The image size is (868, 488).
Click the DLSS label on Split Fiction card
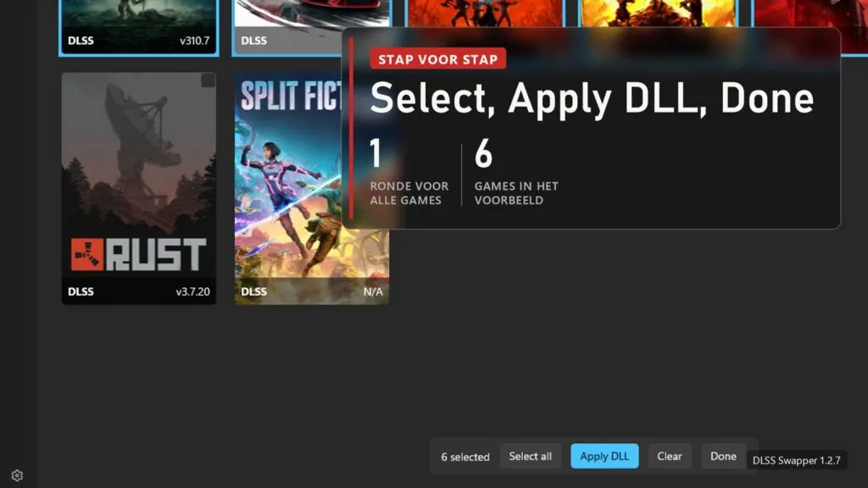(254, 291)
